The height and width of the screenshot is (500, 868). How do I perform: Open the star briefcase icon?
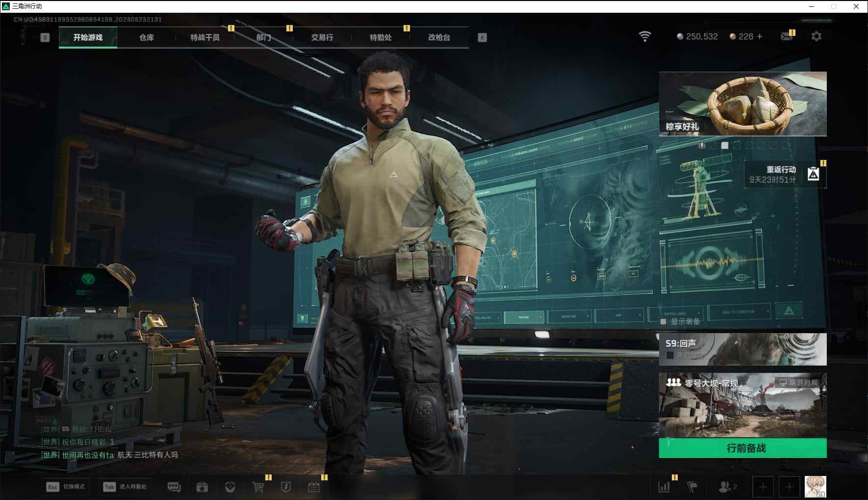202,487
